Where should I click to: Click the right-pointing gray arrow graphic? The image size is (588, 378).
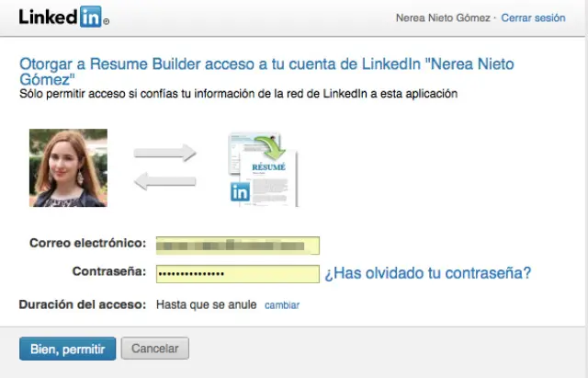165,153
